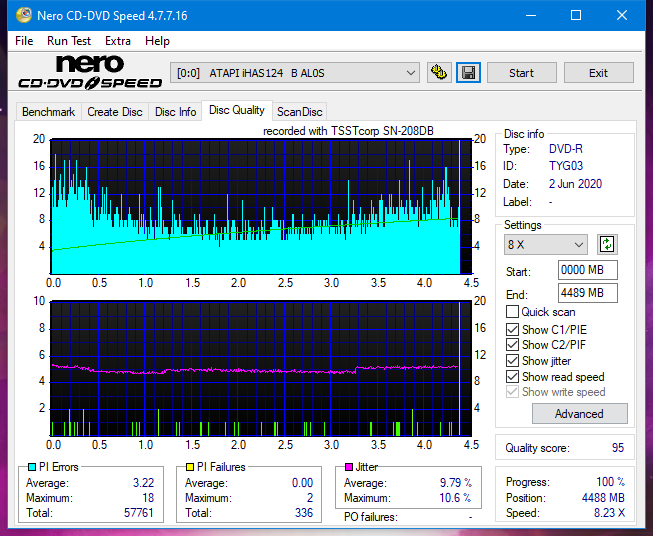Toggle Show C1/PIE checkbox
The height and width of the screenshot is (536, 653).
tap(512, 329)
